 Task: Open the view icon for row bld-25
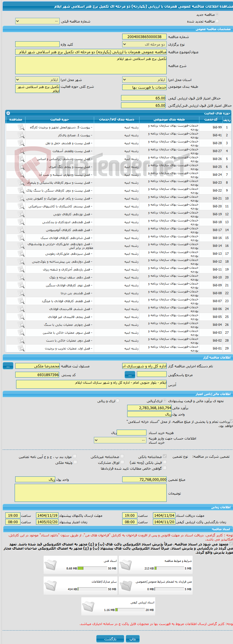pos(21,167)
